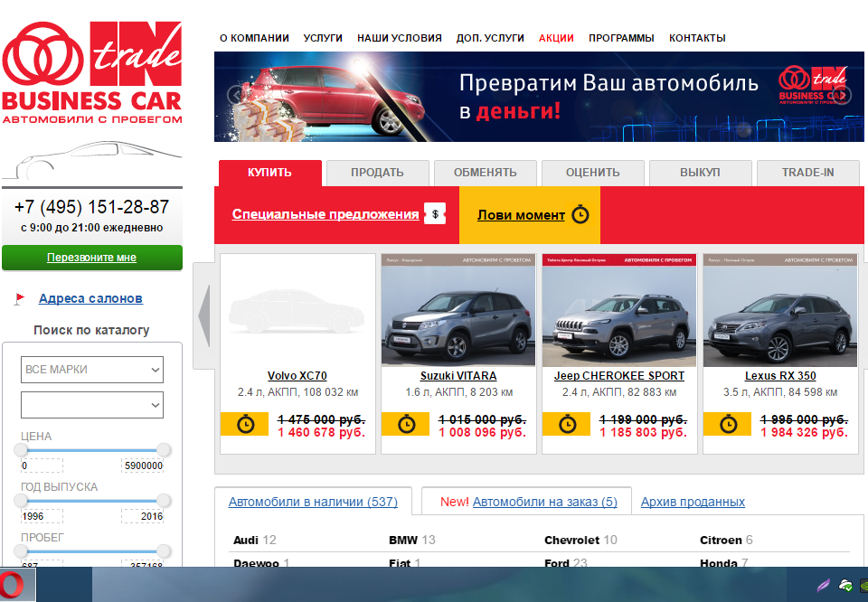Select the КУПИТЬ tab

[x=269, y=173]
